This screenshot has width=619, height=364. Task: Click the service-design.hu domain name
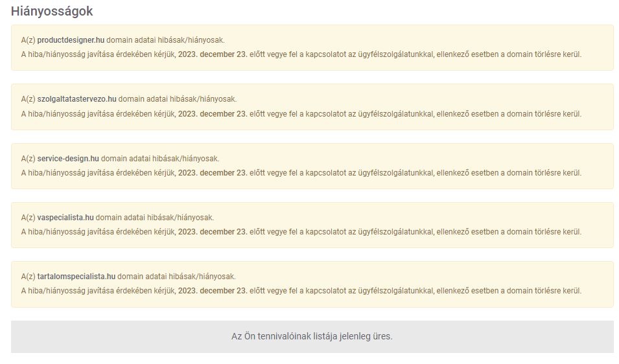[68, 159]
